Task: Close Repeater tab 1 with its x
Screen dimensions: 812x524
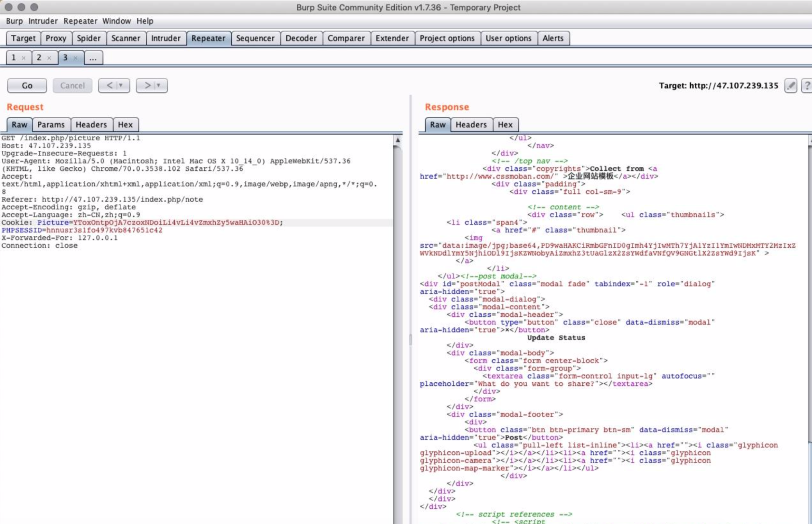Action: [x=24, y=58]
